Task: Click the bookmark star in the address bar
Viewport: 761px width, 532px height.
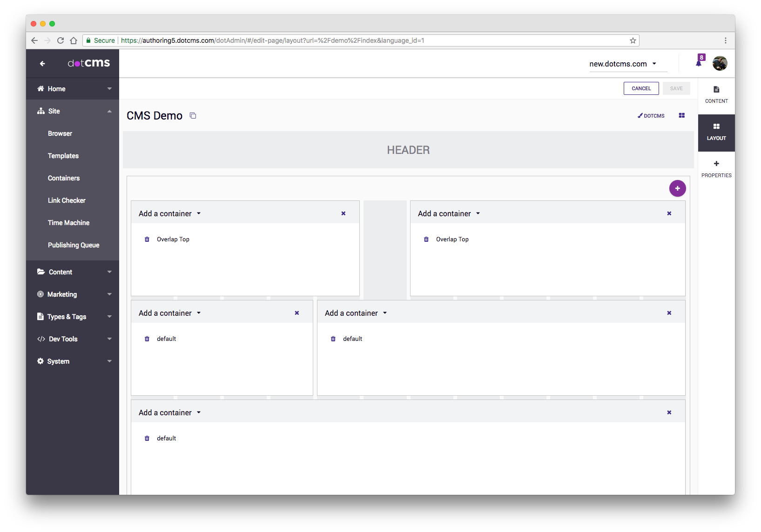Action: pos(633,40)
